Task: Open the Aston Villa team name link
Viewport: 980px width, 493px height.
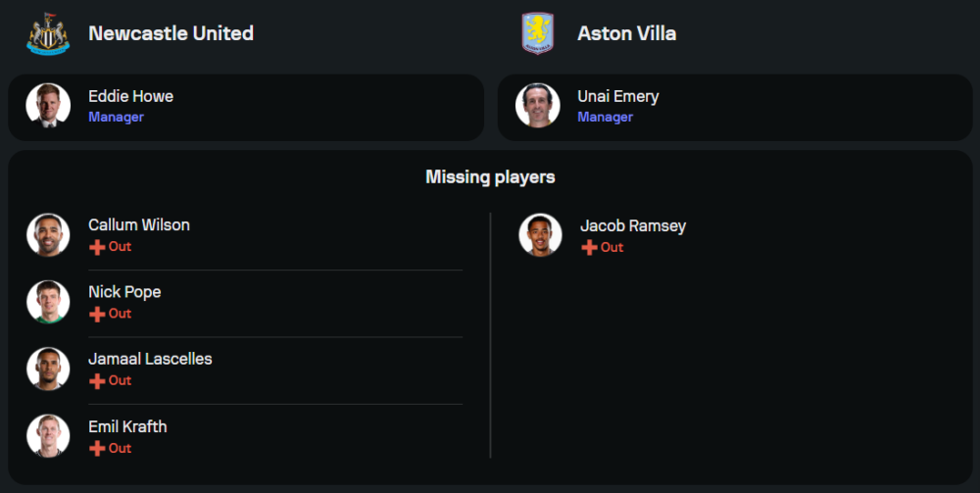Action: tap(626, 33)
